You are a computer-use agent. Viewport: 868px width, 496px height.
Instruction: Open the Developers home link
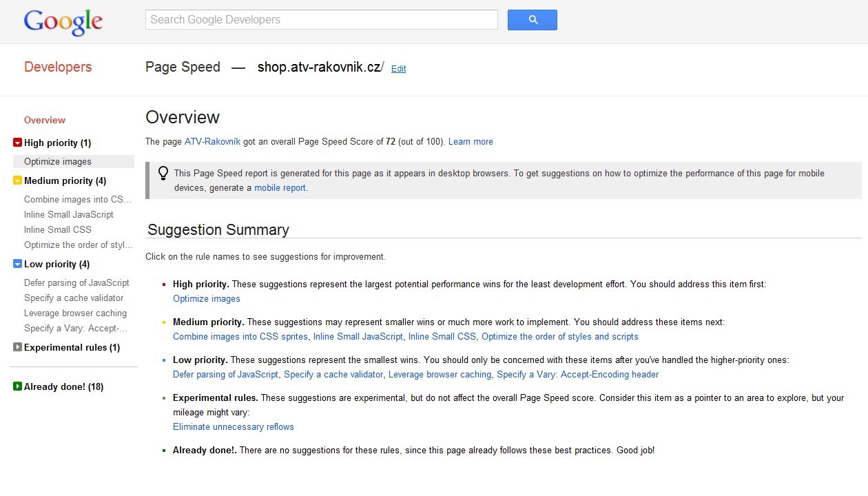click(58, 67)
